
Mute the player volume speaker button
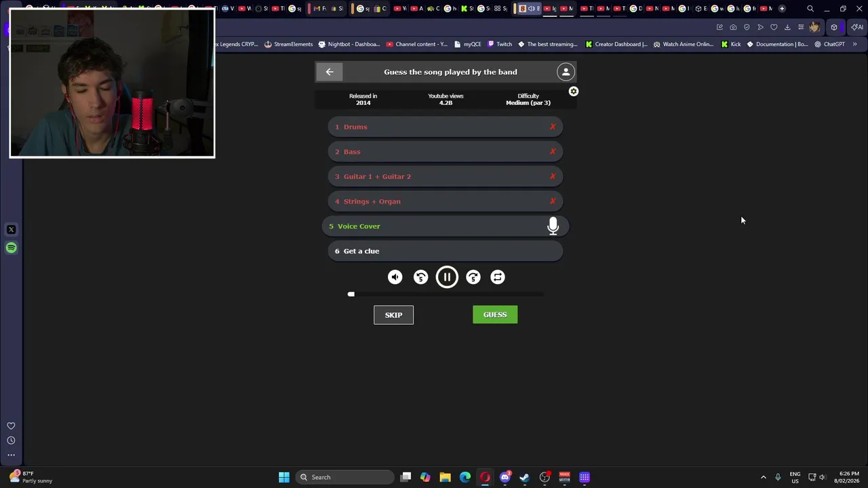point(395,277)
